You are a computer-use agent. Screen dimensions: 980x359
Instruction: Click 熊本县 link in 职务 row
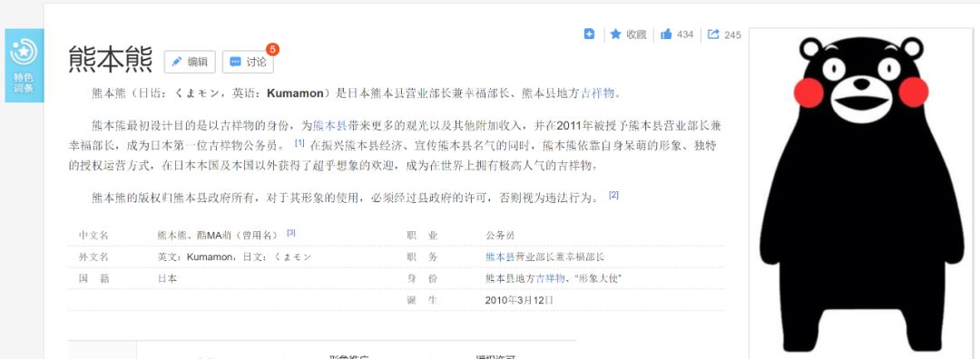point(499,257)
